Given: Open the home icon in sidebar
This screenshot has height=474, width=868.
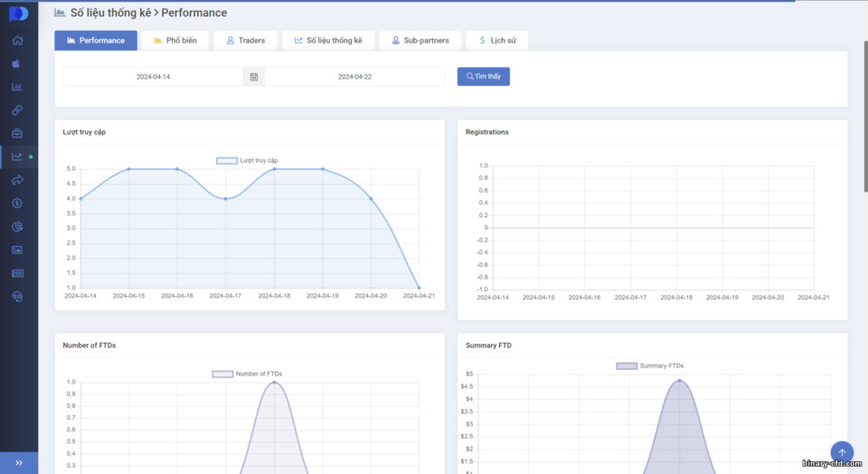Looking at the screenshot, I should click(x=17, y=41).
